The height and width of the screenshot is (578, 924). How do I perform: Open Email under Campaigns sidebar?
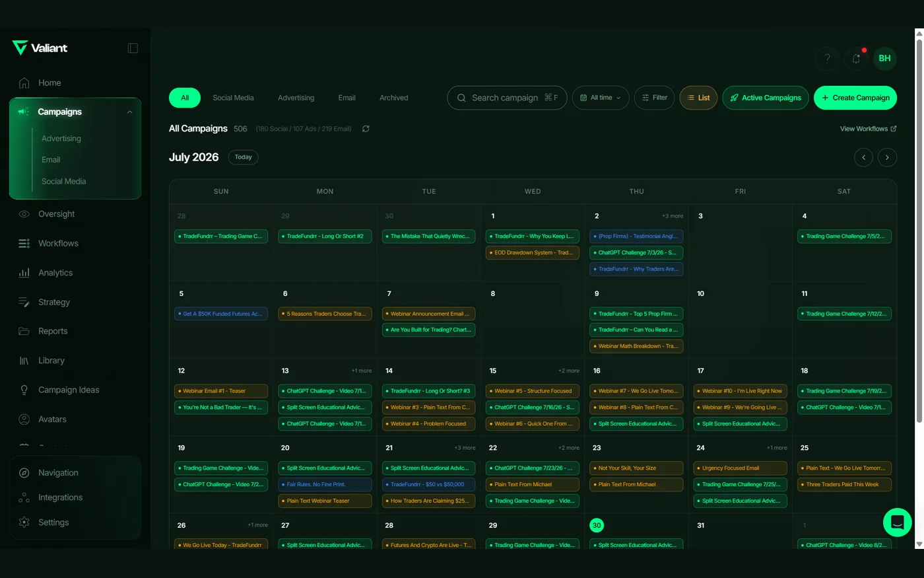tap(51, 160)
